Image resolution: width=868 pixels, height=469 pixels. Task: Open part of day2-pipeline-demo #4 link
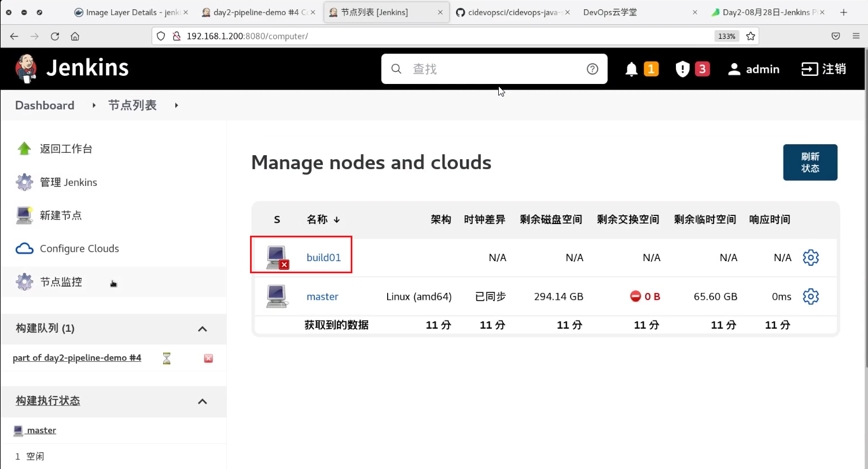coord(77,358)
